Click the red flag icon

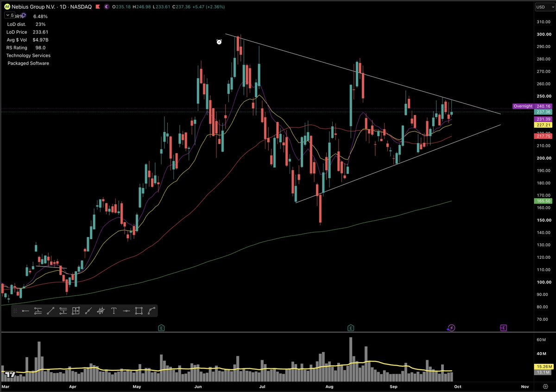coord(98,6)
